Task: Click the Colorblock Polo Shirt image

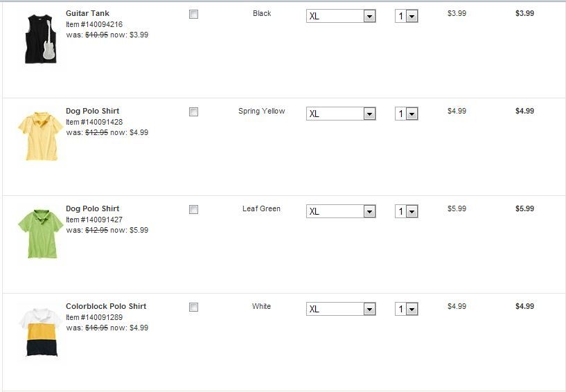Action: (39, 332)
